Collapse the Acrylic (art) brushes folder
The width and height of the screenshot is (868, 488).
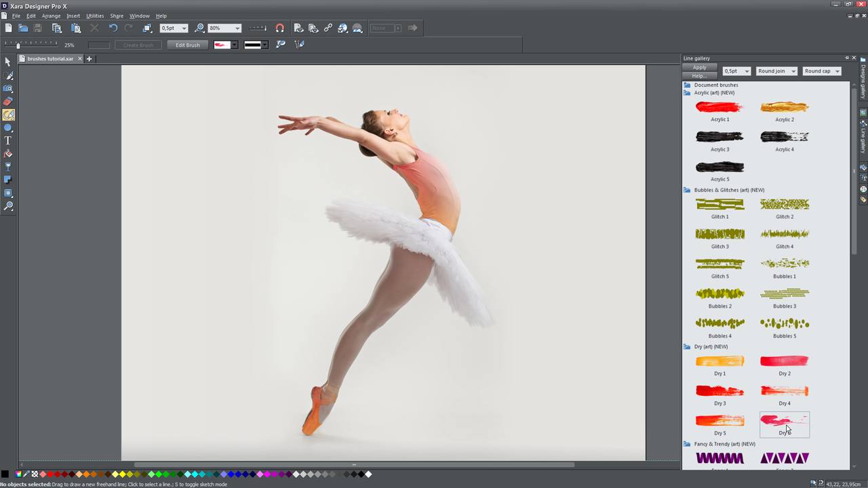687,93
